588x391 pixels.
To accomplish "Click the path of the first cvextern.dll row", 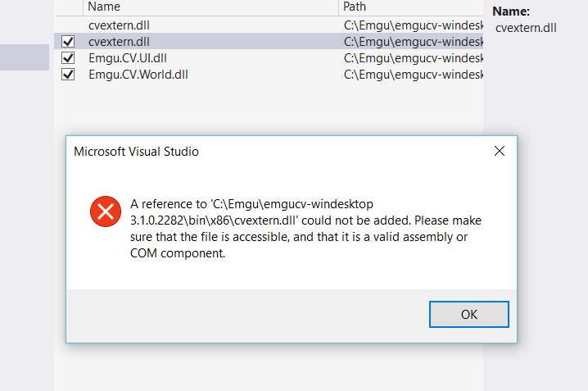I will 414,25.
